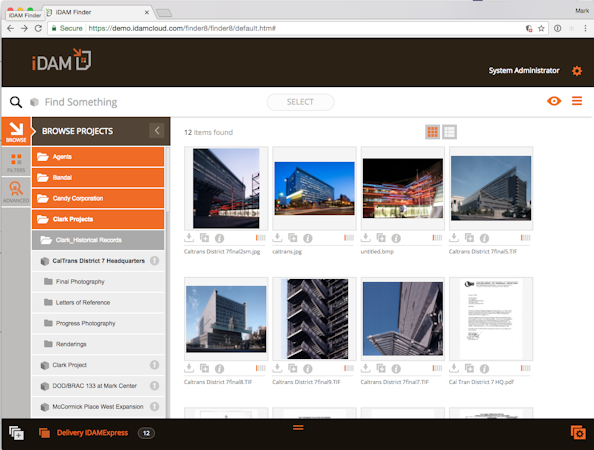Click the cube icon beside Find Something

pos(34,102)
